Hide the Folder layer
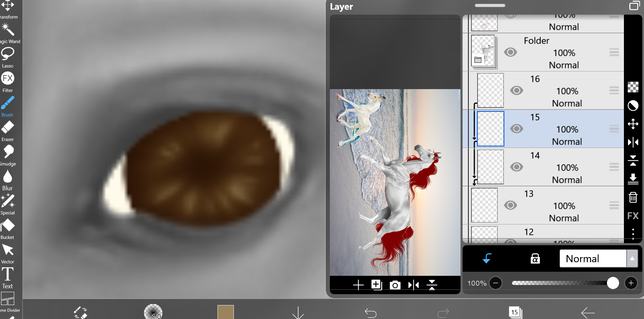Viewport: 644px width, 319px height. [510, 52]
